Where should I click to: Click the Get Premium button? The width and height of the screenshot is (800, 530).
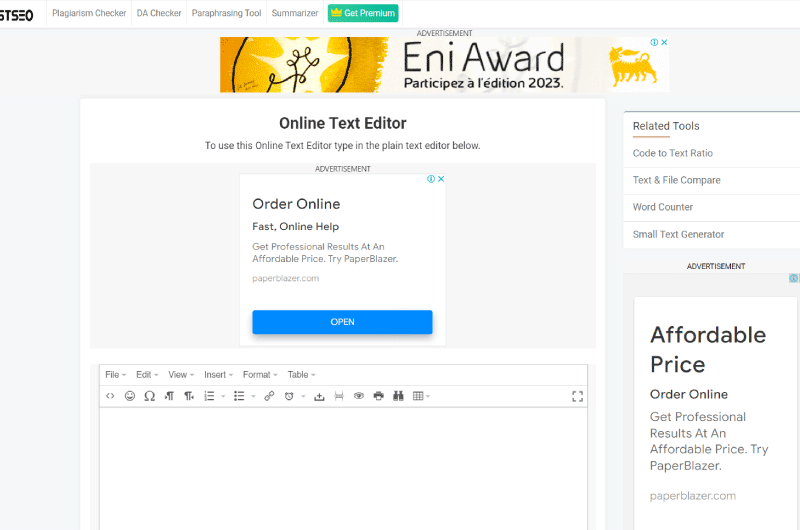363,13
